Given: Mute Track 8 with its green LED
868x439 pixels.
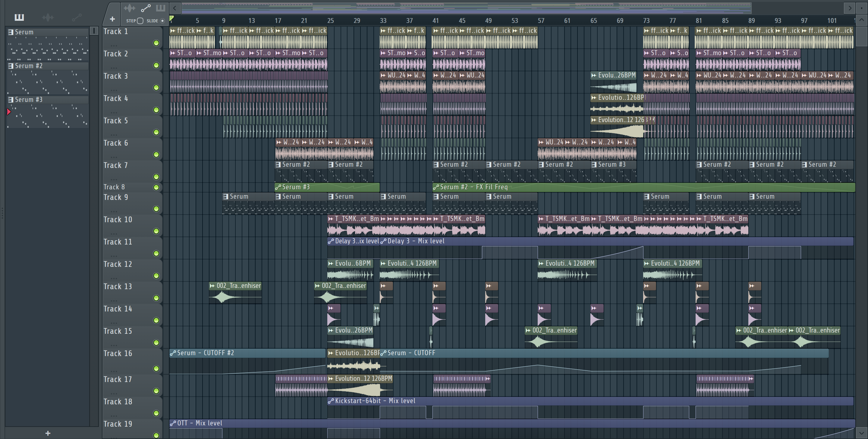Looking at the screenshot, I should click(156, 188).
